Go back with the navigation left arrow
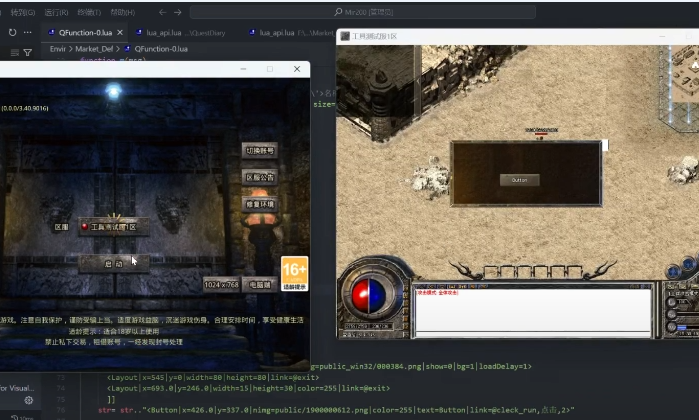This screenshot has width=699, height=420. (x=163, y=13)
